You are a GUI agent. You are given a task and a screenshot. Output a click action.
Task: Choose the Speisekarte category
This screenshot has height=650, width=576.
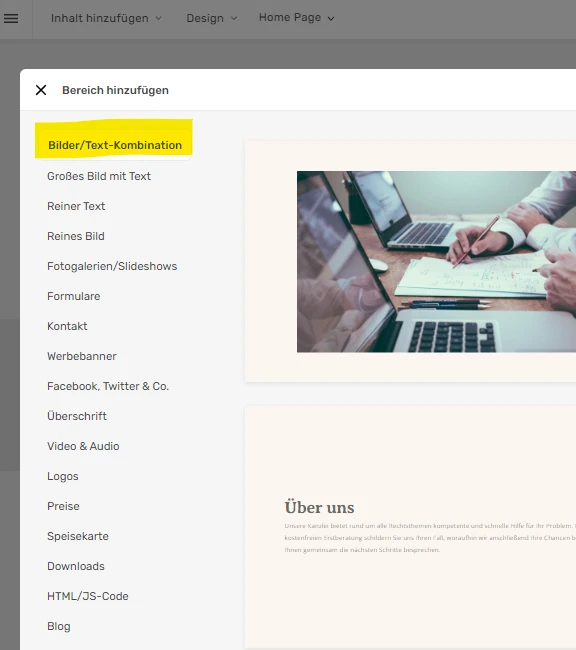pos(78,536)
